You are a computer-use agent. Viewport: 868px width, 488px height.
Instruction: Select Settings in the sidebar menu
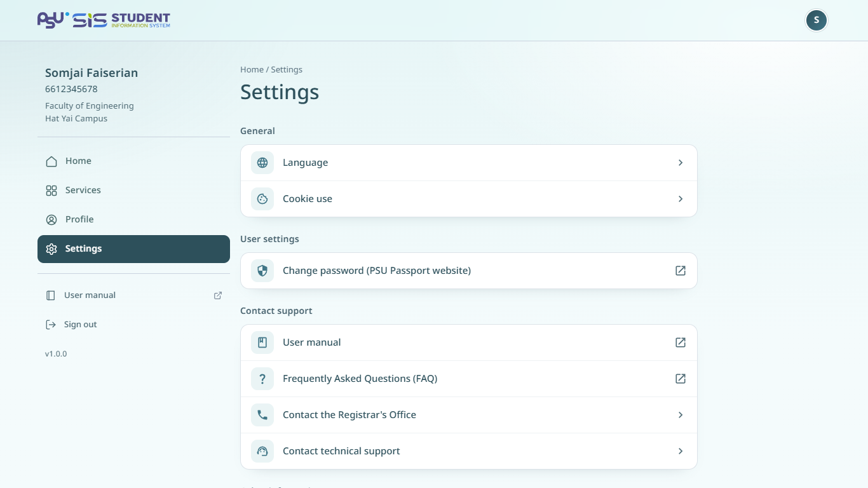tap(133, 249)
